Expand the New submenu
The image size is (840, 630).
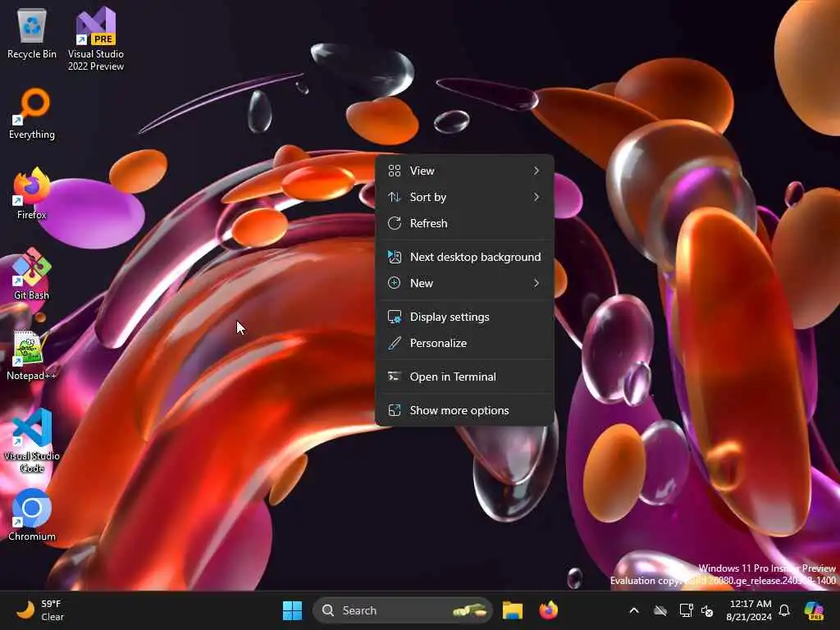click(x=464, y=283)
